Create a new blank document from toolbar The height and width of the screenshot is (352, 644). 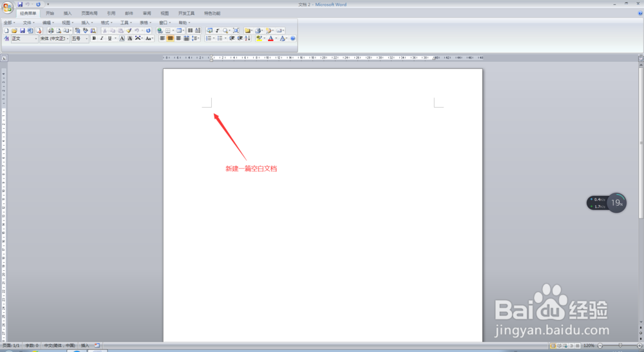6,30
